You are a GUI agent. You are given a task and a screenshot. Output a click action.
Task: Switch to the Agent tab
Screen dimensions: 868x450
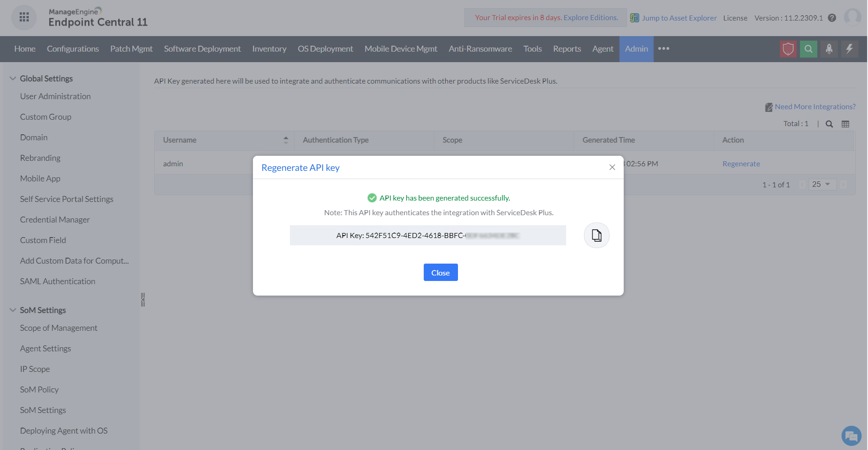pos(603,49)
